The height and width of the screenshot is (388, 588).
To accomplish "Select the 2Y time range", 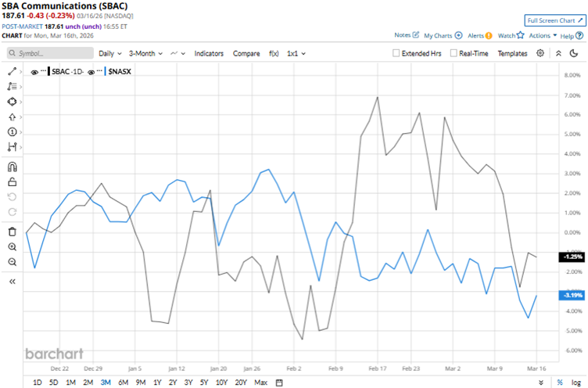I will pyautogui.click(x=173, y=382).
